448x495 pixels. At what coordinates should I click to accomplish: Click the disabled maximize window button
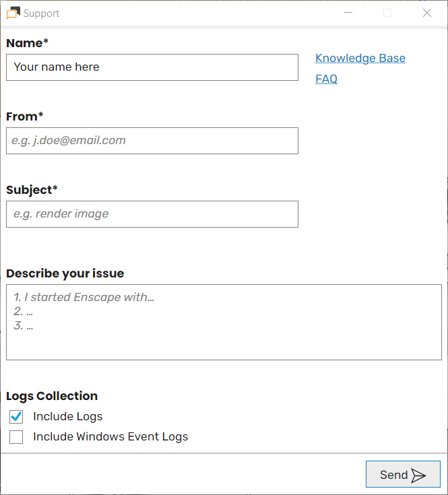387,13
